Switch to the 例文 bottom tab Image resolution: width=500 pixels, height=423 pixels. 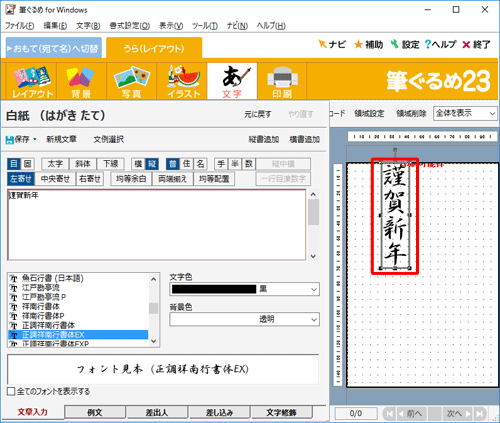(x=95, y=412)
